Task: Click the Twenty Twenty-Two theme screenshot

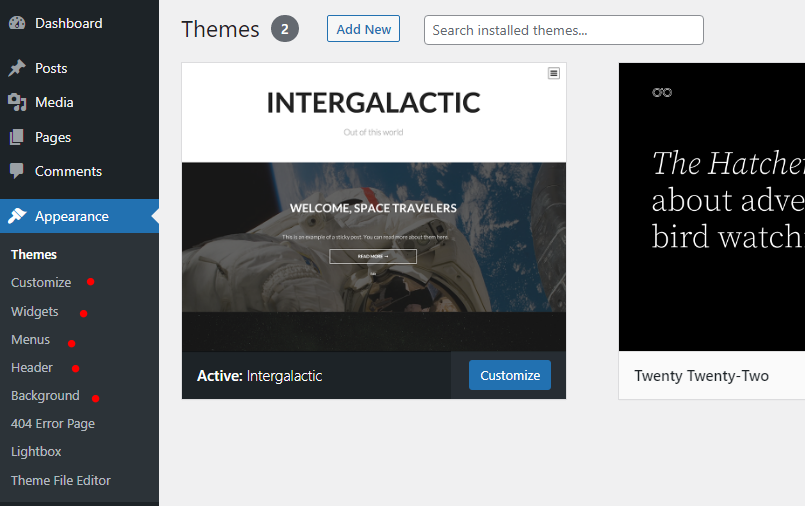Action: click(712, 207)
